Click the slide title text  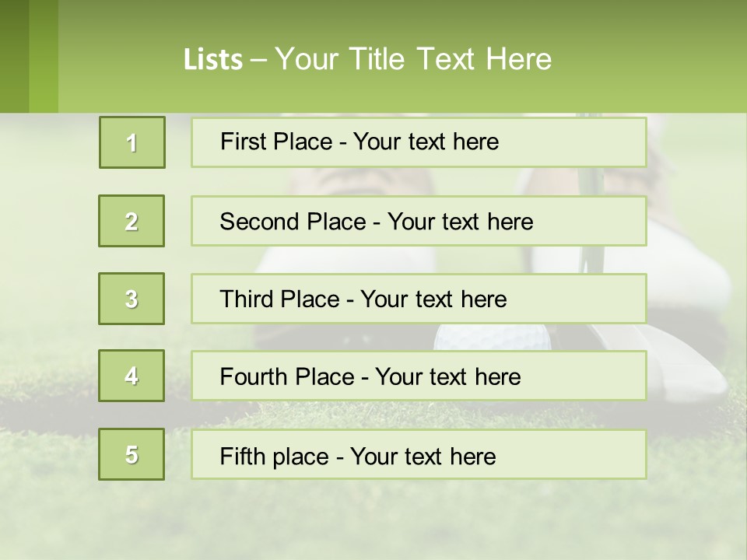(367, 59)
